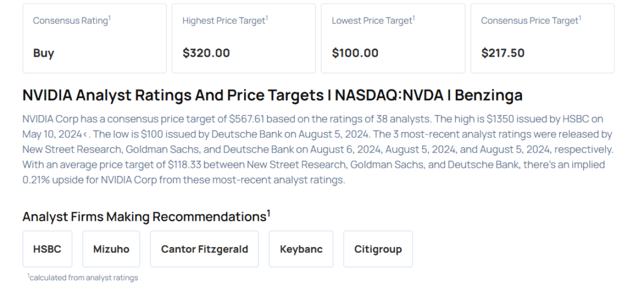644x291 pixels.
Task: Select the $100.00 lowest target value
Action: (355, 53)
